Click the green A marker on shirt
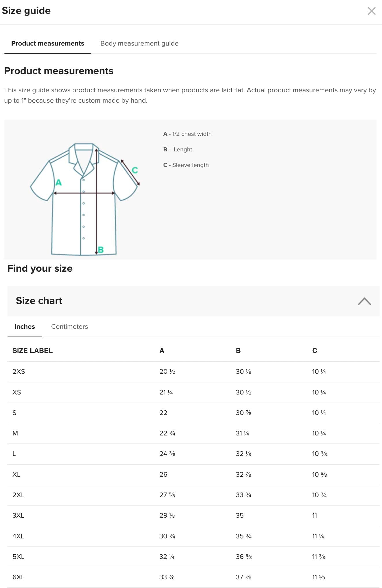 [59, 183]
